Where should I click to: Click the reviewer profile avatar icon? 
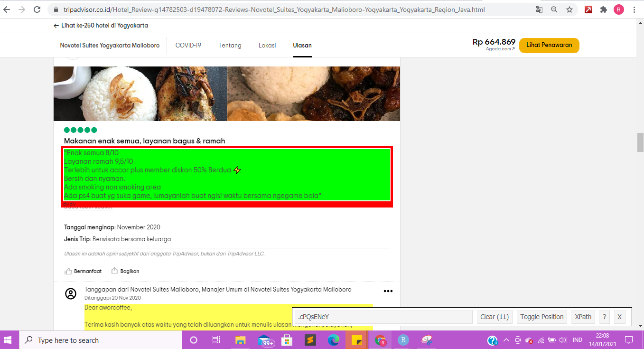point(70,293)
